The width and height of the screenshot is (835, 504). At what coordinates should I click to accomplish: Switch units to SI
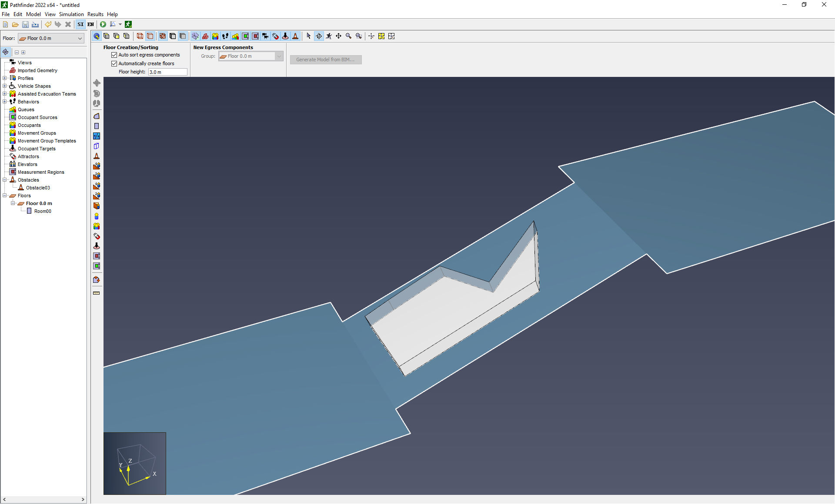coord(80,24)
